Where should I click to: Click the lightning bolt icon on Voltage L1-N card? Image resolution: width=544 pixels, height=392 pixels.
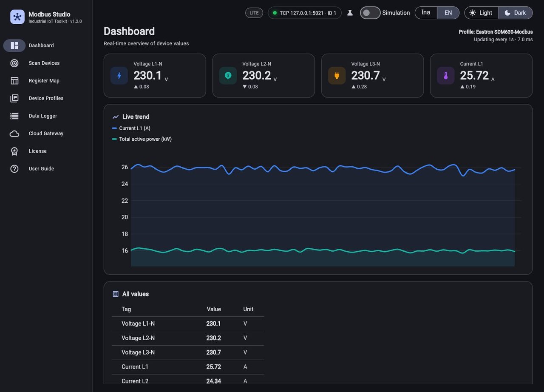(x=119, y=76)
